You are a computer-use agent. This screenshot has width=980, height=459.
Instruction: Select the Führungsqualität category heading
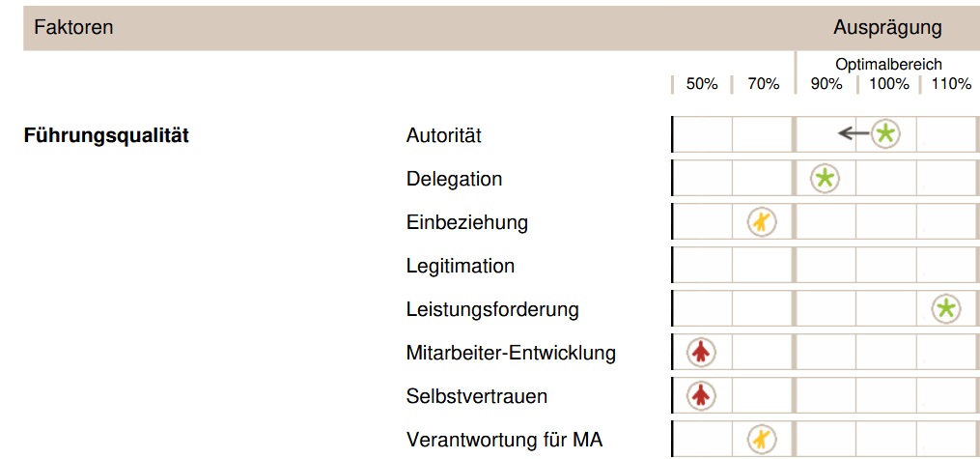(x=106, y=135)
